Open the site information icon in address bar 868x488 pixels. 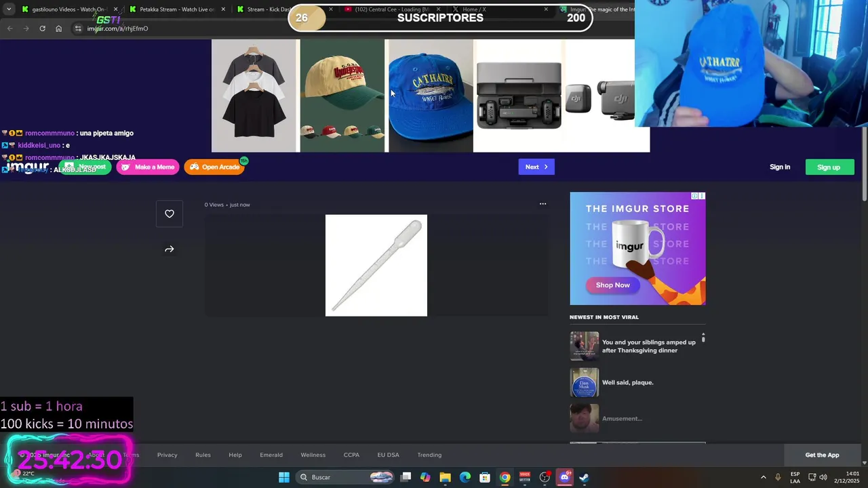tap(78, 28)
